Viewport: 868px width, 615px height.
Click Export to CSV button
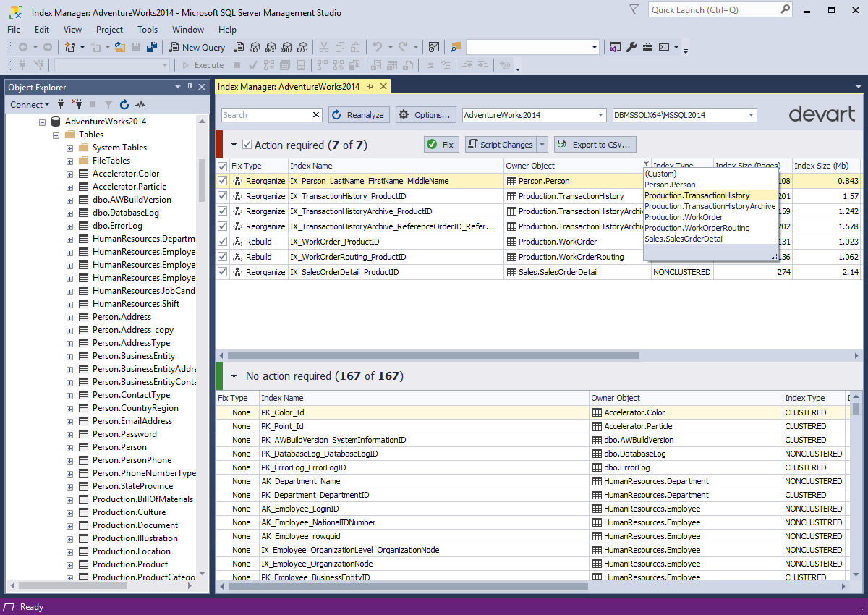pos(596,145)
